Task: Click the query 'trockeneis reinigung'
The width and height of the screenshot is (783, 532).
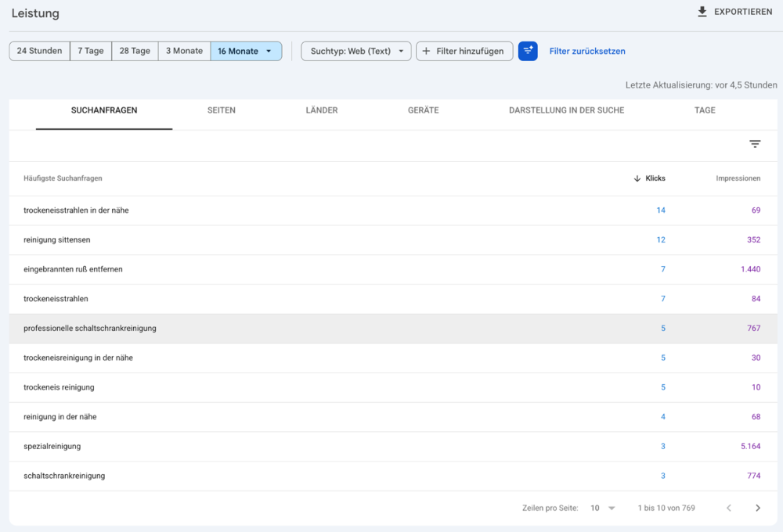Action: [x=59, y=386]
